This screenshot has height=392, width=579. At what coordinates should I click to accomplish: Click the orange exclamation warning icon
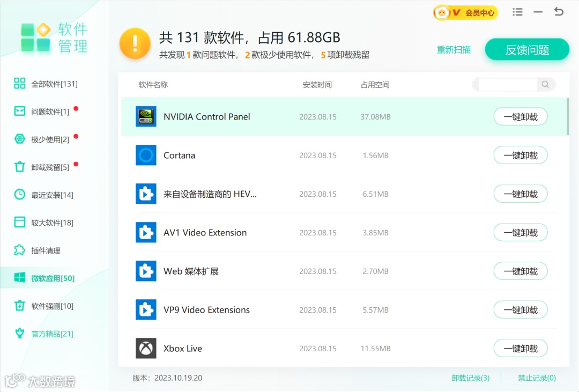pos(135,43)
